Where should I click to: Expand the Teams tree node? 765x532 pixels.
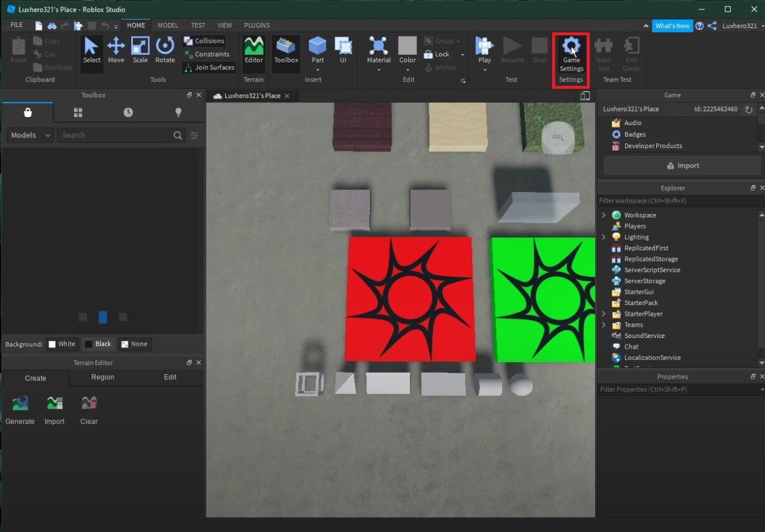(x=603, y=325)
